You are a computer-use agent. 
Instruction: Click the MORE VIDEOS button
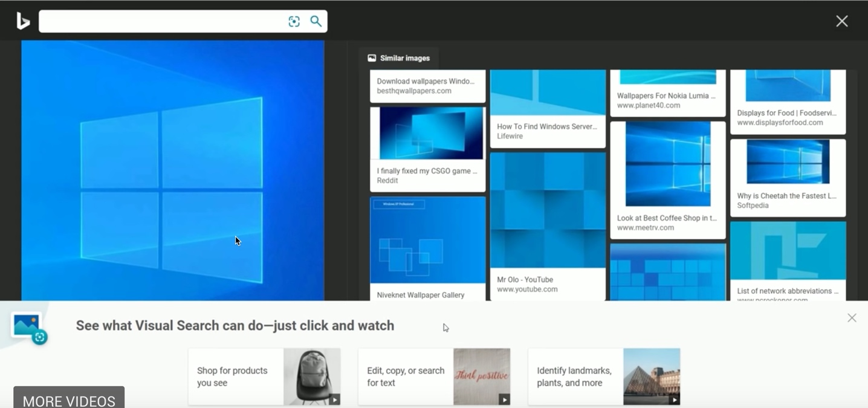(x=69, y=398)
